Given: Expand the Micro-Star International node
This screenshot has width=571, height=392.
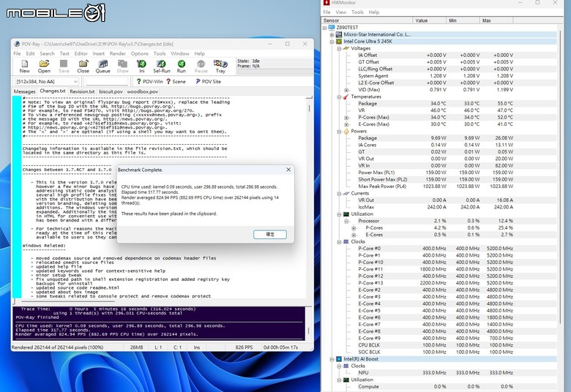Looking at the screenshot, I should coord(332,34).
